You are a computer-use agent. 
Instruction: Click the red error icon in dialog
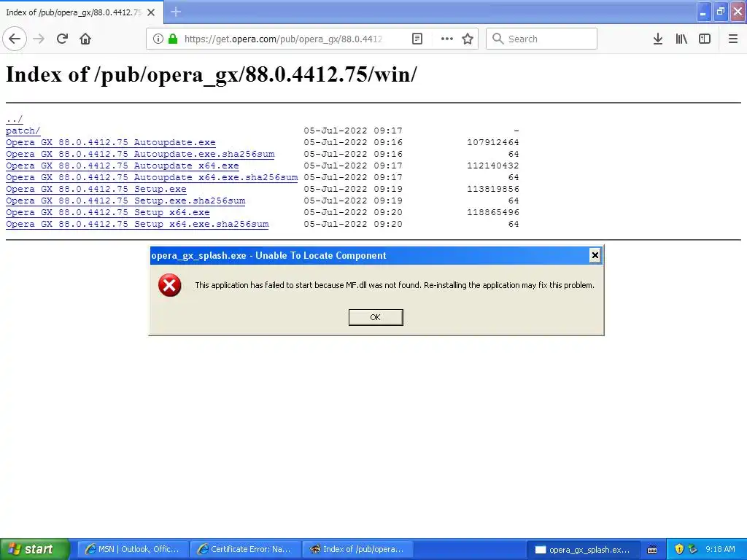tap(169, 285)
